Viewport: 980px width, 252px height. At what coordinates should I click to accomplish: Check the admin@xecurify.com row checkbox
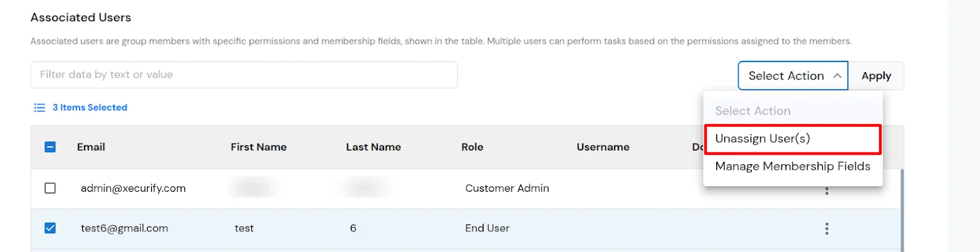[50, 188]
